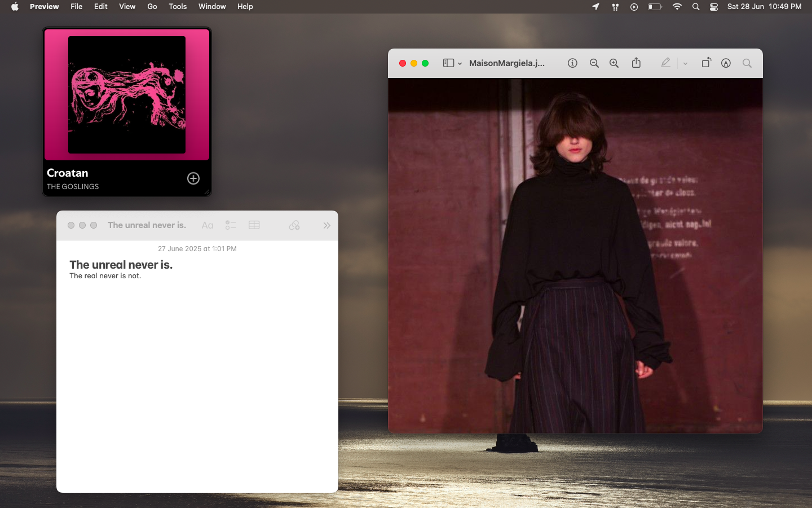Add Croatan to library with plus button
Viewport: 812px width, 508px height.
(x=193, y=178)
